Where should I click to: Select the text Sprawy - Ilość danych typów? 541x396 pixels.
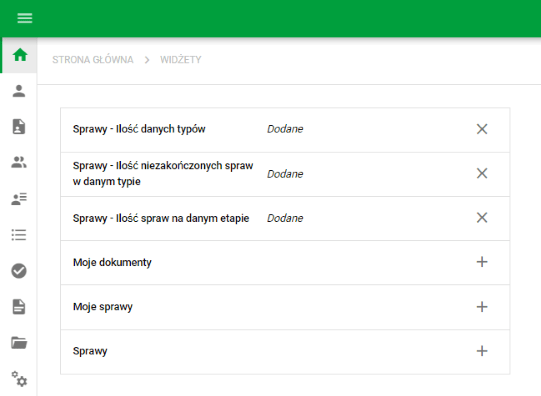pos(139,129)
